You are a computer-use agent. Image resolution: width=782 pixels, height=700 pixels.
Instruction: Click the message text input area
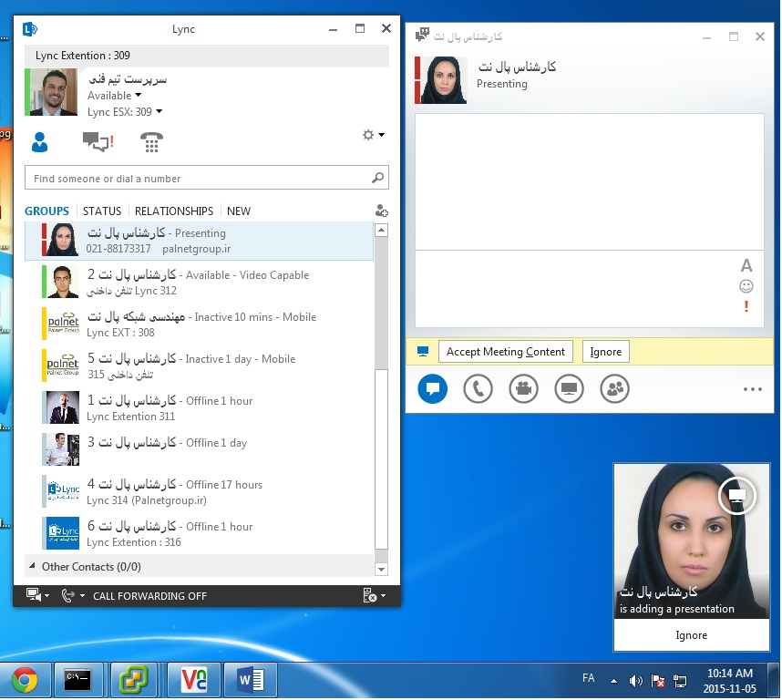pyautogui.click(x=576, y=289)
